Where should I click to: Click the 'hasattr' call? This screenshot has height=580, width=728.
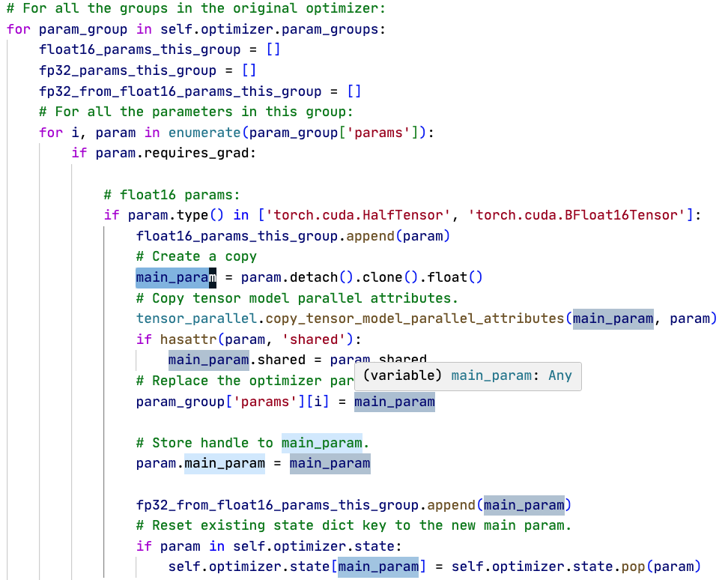pos(189,339)
